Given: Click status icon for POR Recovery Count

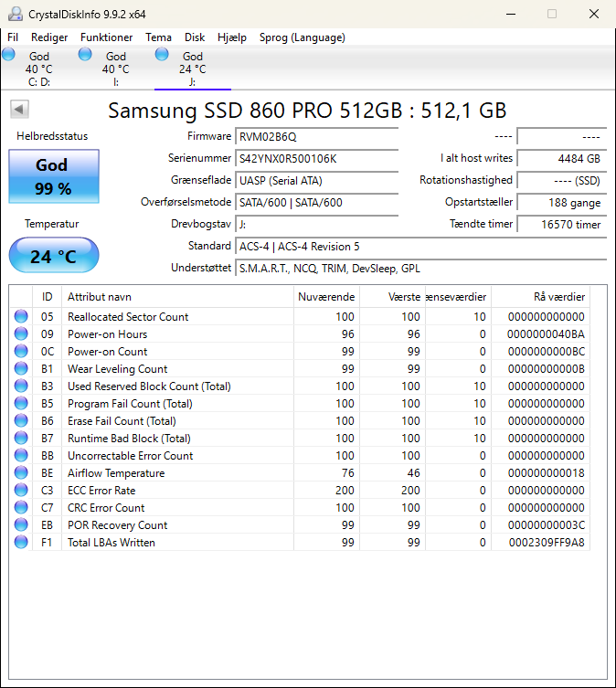Looking at the screenshot, I should click(21, 524).
